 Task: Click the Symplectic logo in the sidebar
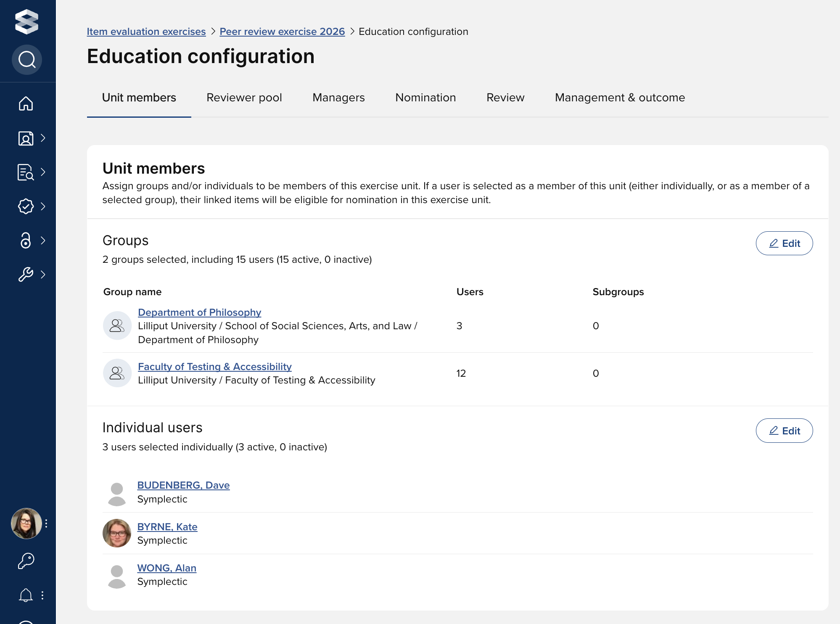pos(26,21)
